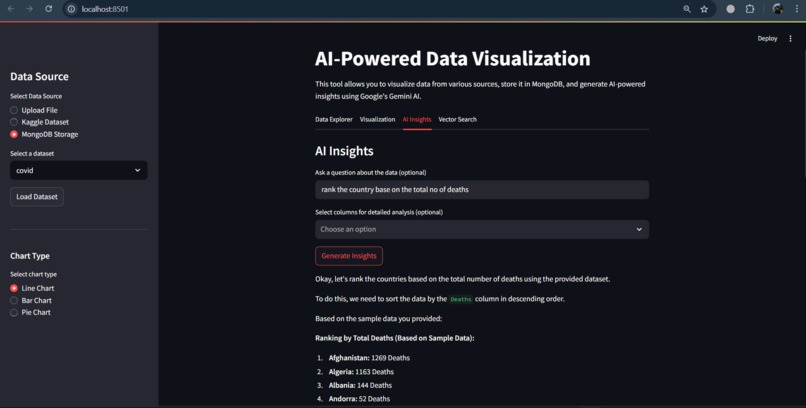This screenshot has width=806, height=408.
Task: Click the 'Data Source' sidebar heading
Action: 39,77
